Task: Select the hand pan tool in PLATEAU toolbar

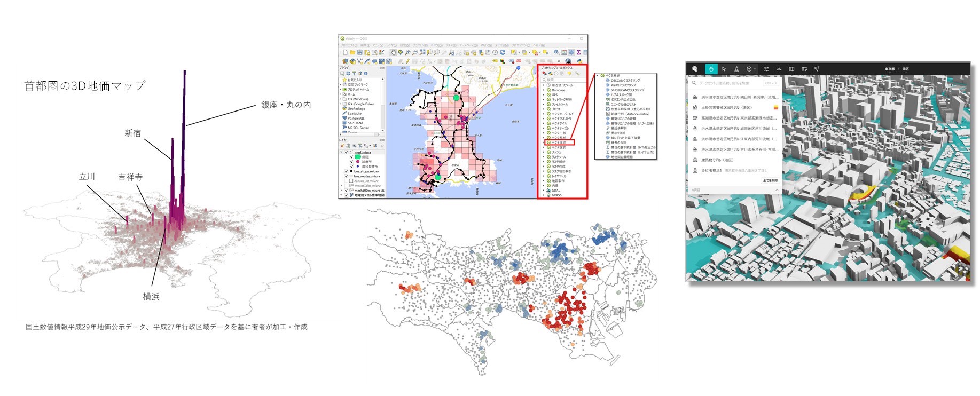Action: pos(711,69)
